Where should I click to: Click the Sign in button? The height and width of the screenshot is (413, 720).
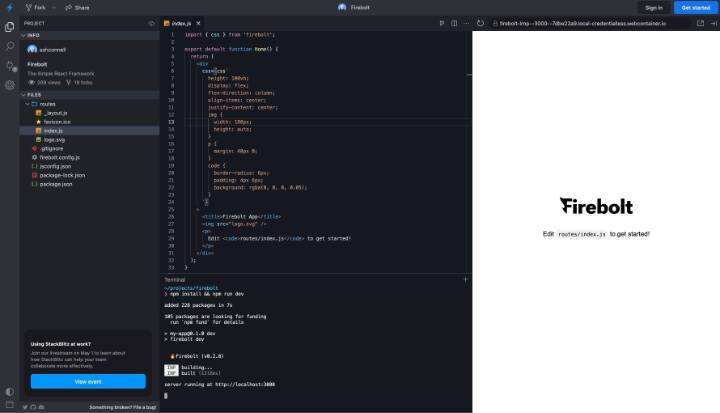pos(653,7)
